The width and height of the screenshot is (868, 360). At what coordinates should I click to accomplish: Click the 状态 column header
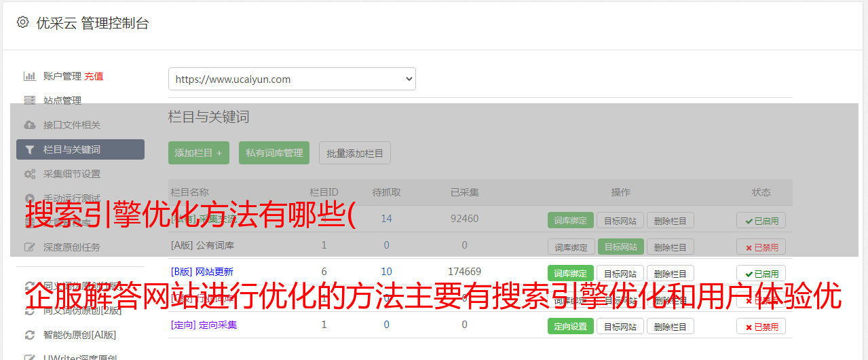click(x=761, y=192)
